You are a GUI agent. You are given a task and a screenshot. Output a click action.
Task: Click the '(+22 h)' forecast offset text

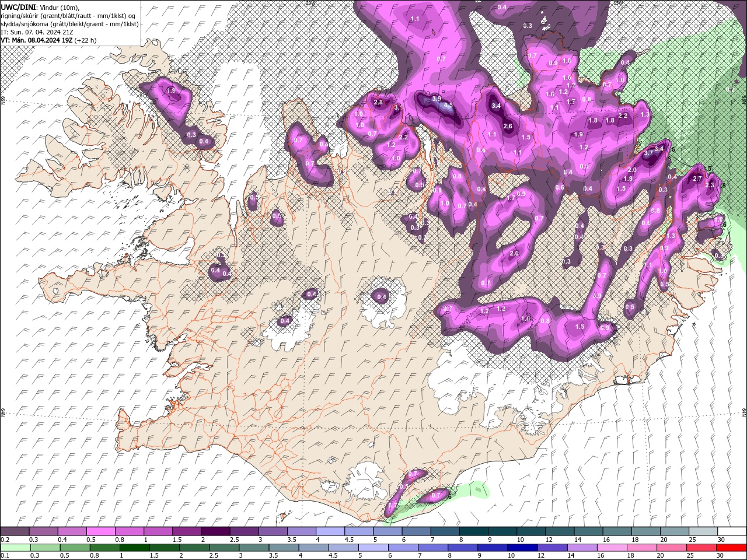click(85, 40)
